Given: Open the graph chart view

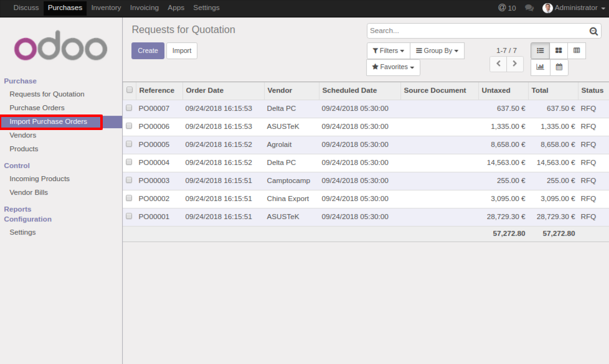Looking at the screenshot, I should (x=540, y=67).
